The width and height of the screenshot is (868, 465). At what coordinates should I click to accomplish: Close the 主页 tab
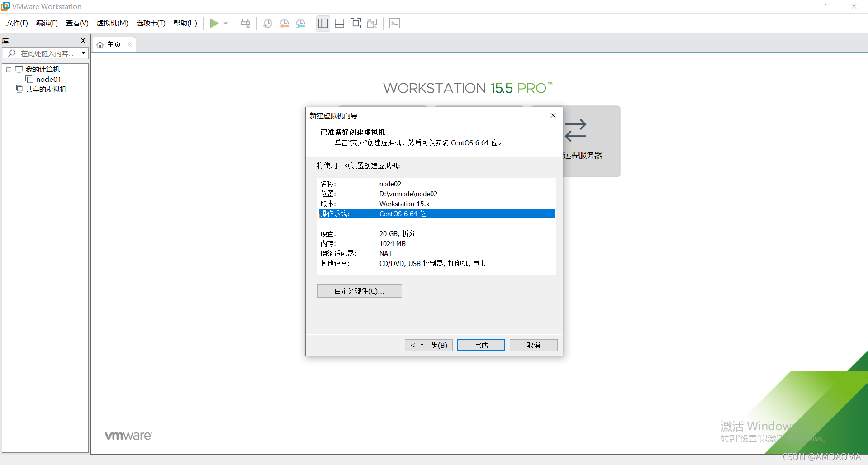click(x=129, y=45)
